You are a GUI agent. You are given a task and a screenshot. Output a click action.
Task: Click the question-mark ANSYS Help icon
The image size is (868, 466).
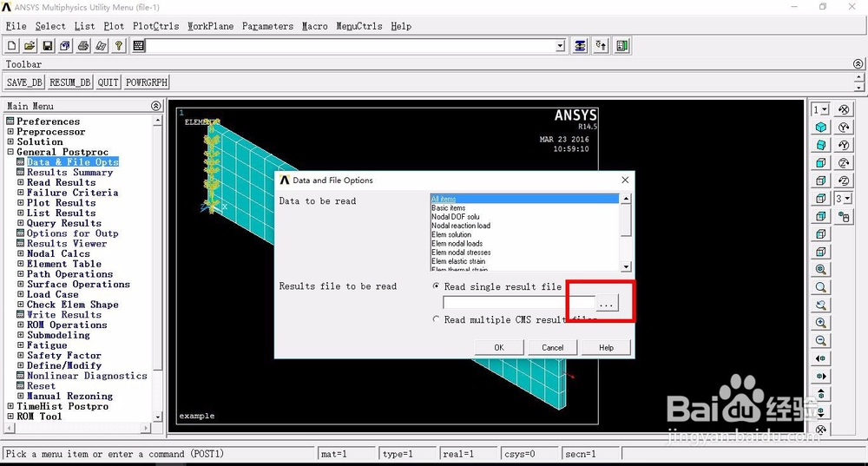118,46
